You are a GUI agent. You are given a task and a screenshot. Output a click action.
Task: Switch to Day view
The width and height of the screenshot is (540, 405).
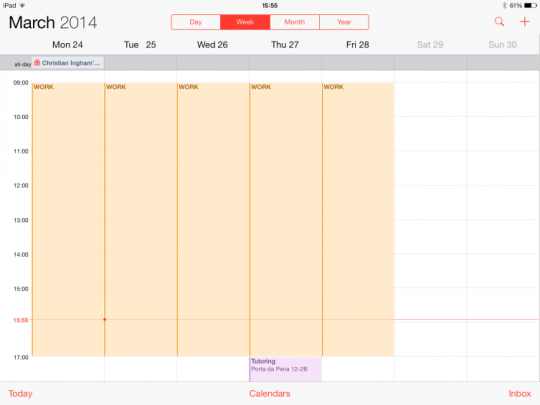196,22
